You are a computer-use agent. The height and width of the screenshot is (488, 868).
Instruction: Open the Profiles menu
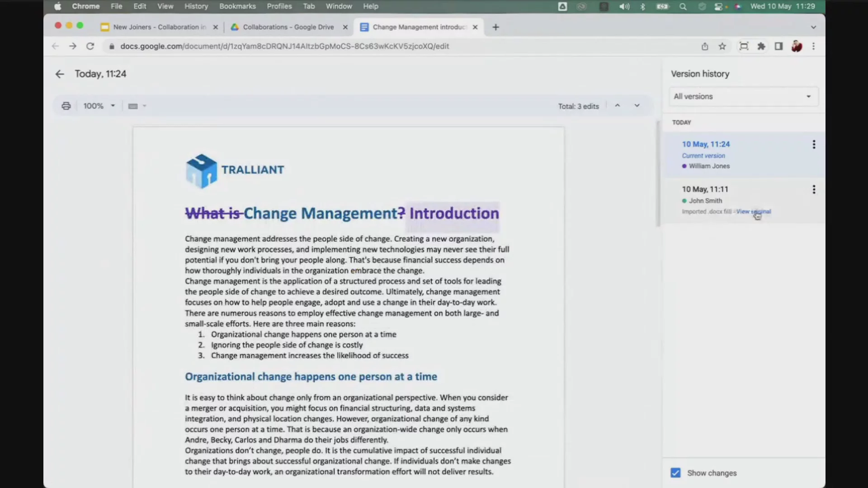pyautogui.click(x=279, y=6)
